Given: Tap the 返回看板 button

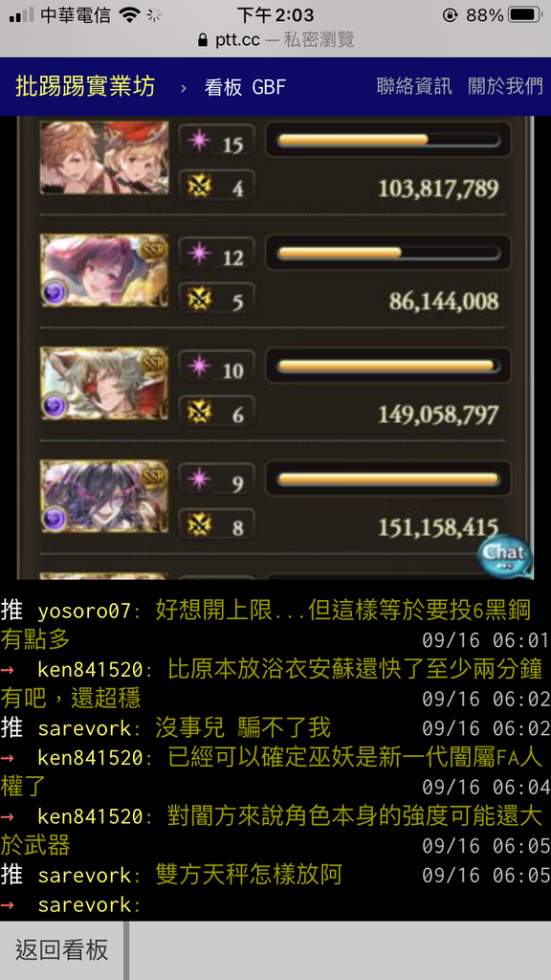Looking at the screenshot, I should click(x=62, y=950).
